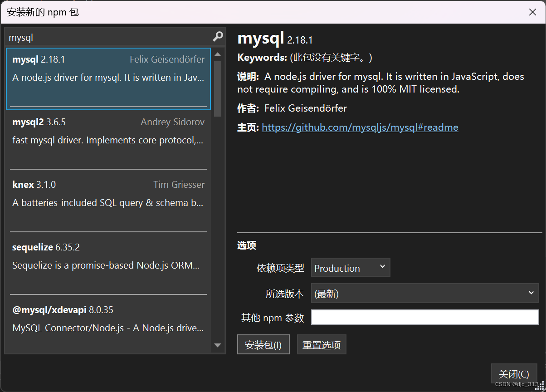
Task: Open the Production dependency type dropdown
Action: pos(351,268)
